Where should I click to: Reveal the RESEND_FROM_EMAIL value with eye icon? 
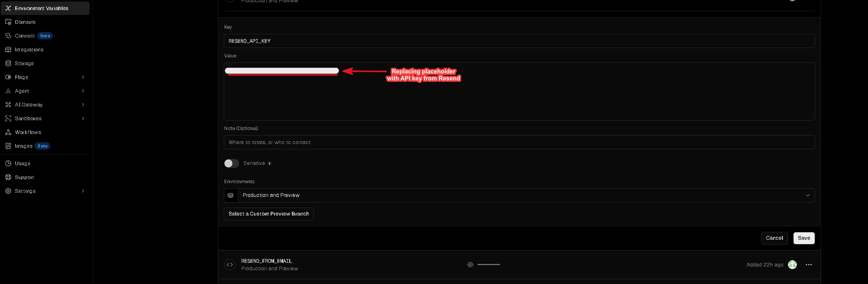[x=470, y=265]
